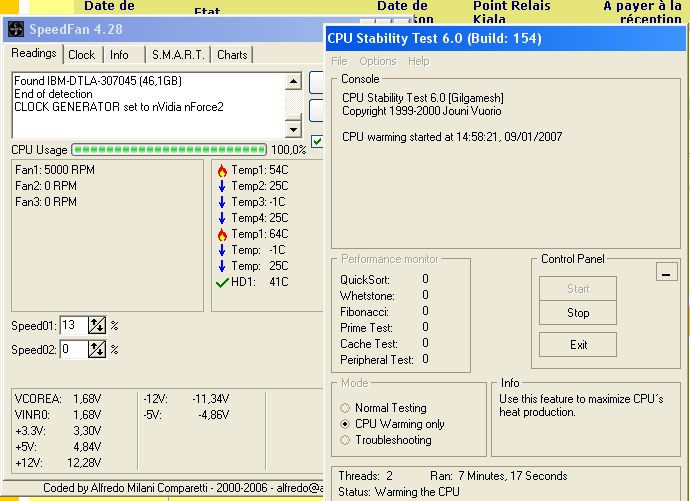690x501 pixels.
Task: Click the Exit button in Control Panel
Action: click(x=578, y=344)
